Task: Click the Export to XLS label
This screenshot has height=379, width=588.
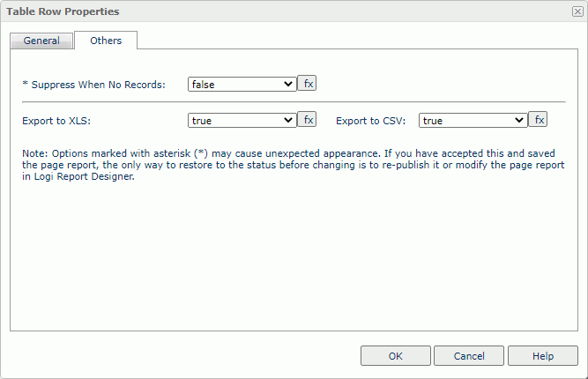Action: pos(57,121)
